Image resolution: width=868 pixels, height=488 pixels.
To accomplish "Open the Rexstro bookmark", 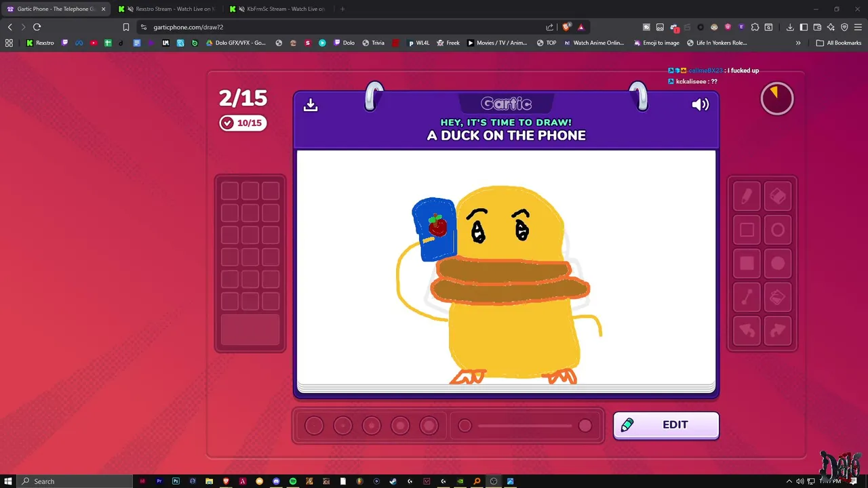I will click(40, 43).
